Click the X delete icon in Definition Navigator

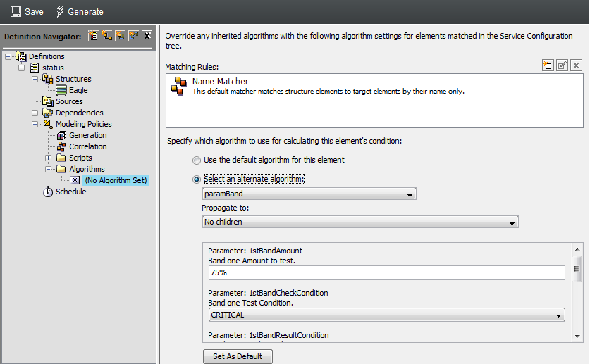(x=147, y=36)
